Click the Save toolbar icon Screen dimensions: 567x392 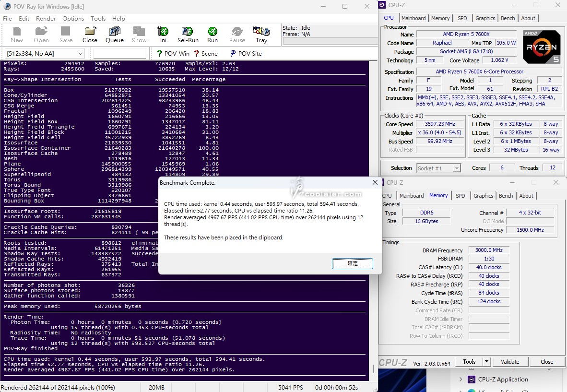pos(66,35)
